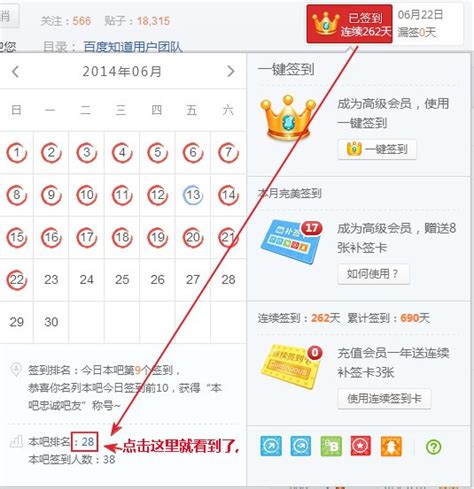Click the second blue arrow badge icon
The width and height of the screenshot is (474, 489).
(x=301, y=446)
